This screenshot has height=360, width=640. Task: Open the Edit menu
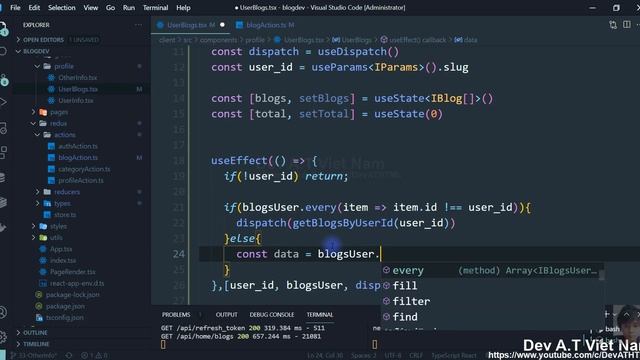tap(34, 8)
